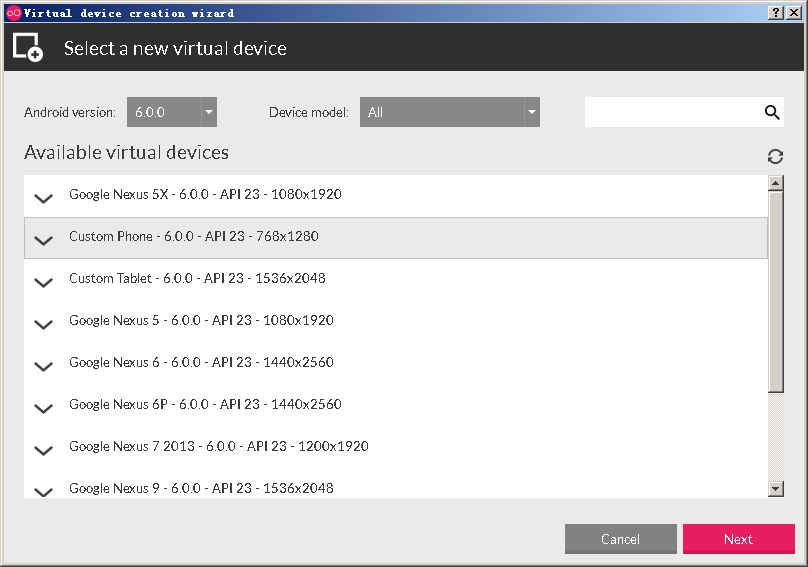Select Google Nexus 9 1536x2048 device
This screenshot has height=567, width=808.
click(x=396, y=484)
